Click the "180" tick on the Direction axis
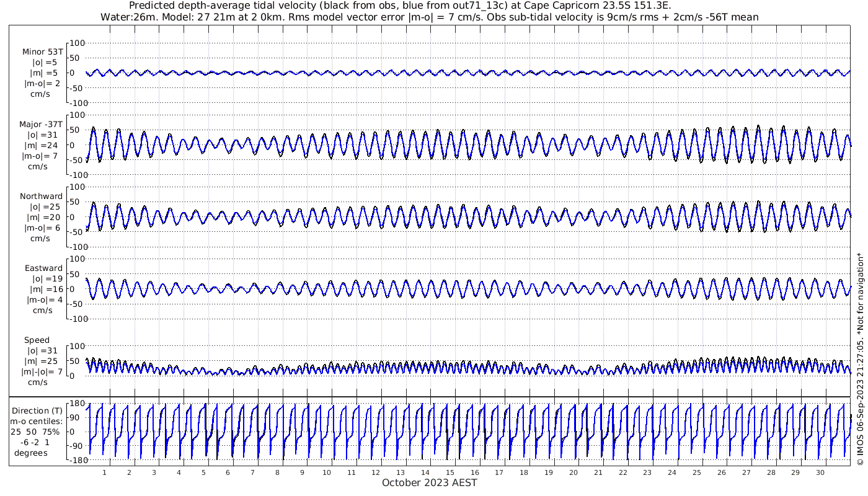Screen dimensions: 868x496 pyautogui.click(x=77, y=404)
